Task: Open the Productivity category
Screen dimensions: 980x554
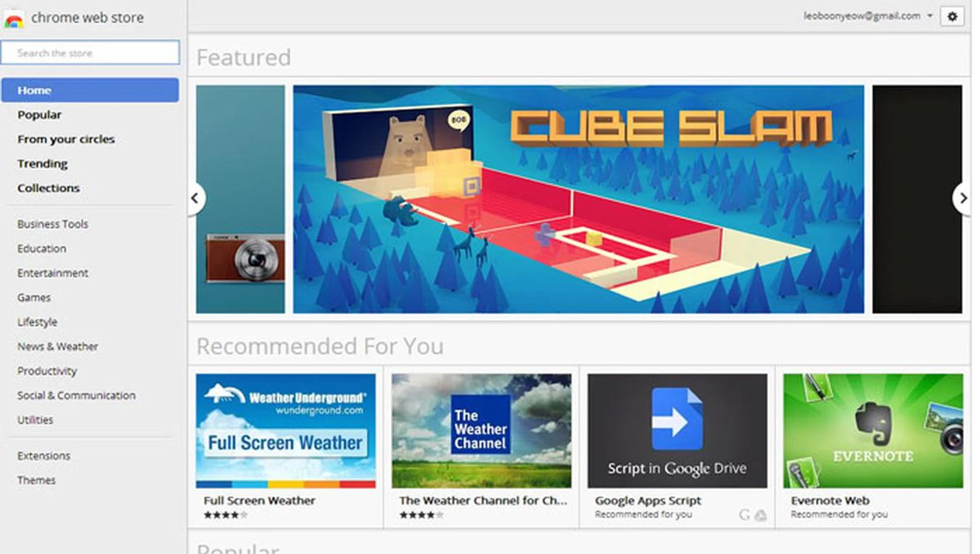Action: pyautogui.click(x=47, y=371)
